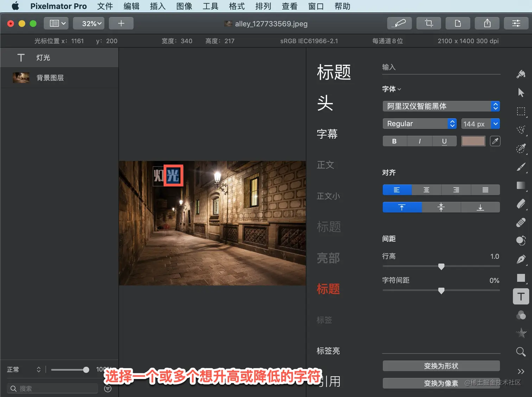Toggle Italic formatting

(x=419, y=141)
